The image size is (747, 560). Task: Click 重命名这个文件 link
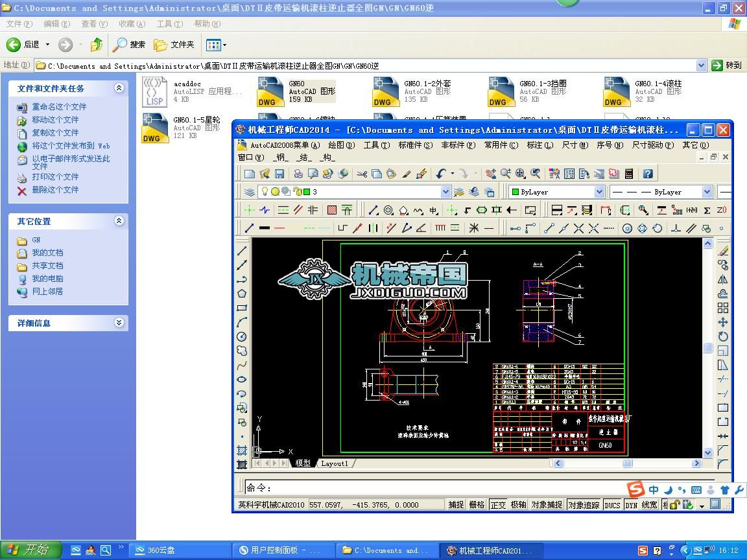(59, 107)
